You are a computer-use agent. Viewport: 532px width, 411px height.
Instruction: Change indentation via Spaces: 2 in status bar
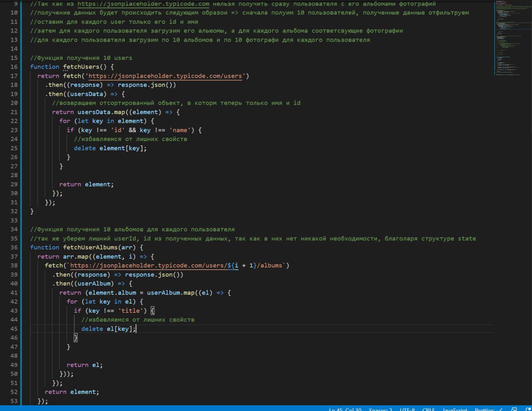(380, 409)
